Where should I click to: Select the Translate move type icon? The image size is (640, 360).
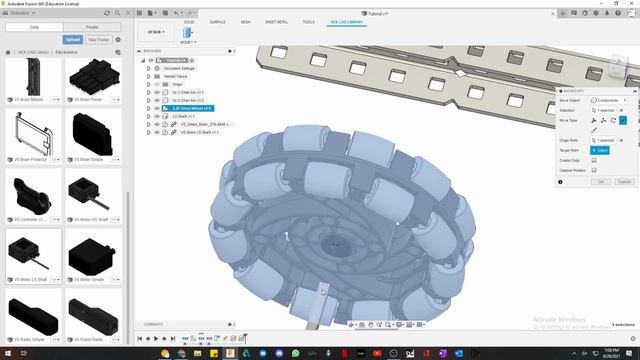click(604, 120)
